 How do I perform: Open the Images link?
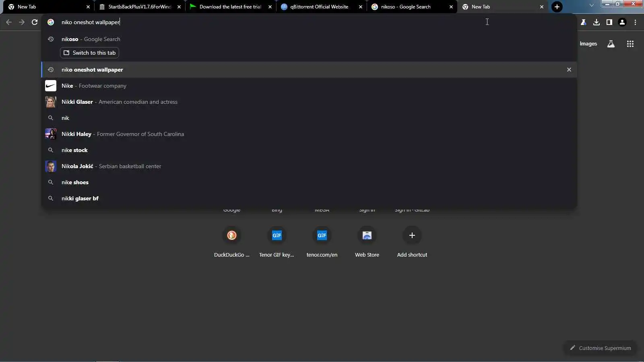point(588,44)
